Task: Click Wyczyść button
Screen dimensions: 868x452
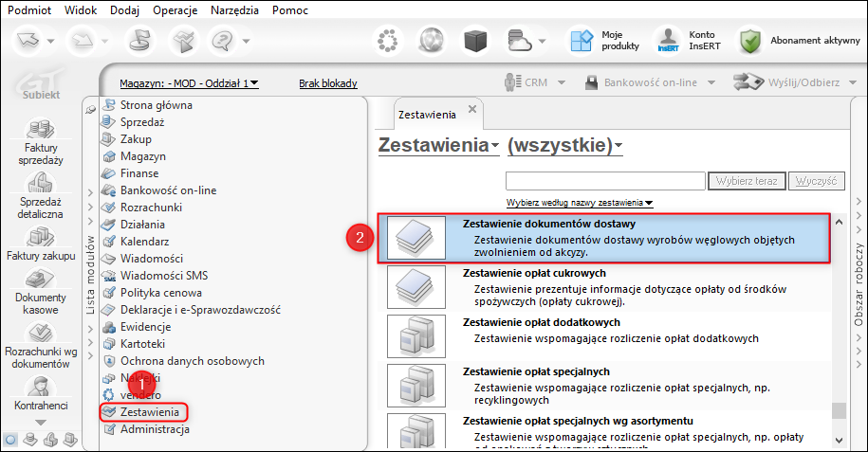Action: pyautogui.click(x=817, y=181)
